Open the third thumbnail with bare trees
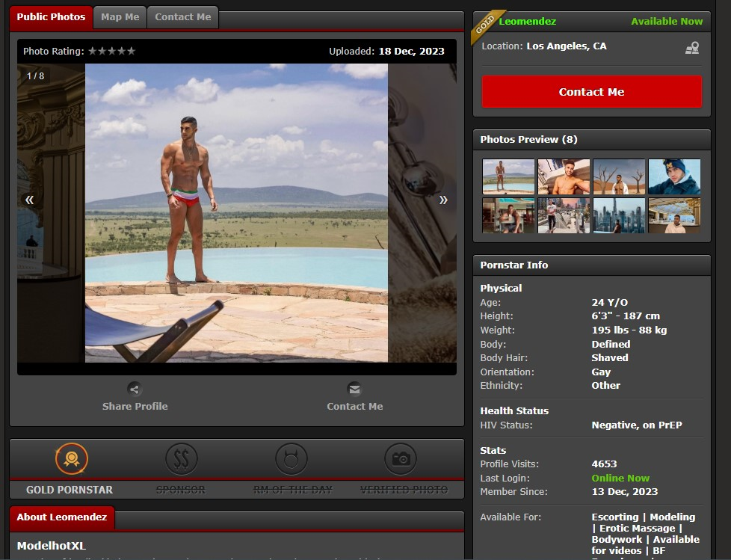 [619, 176]
